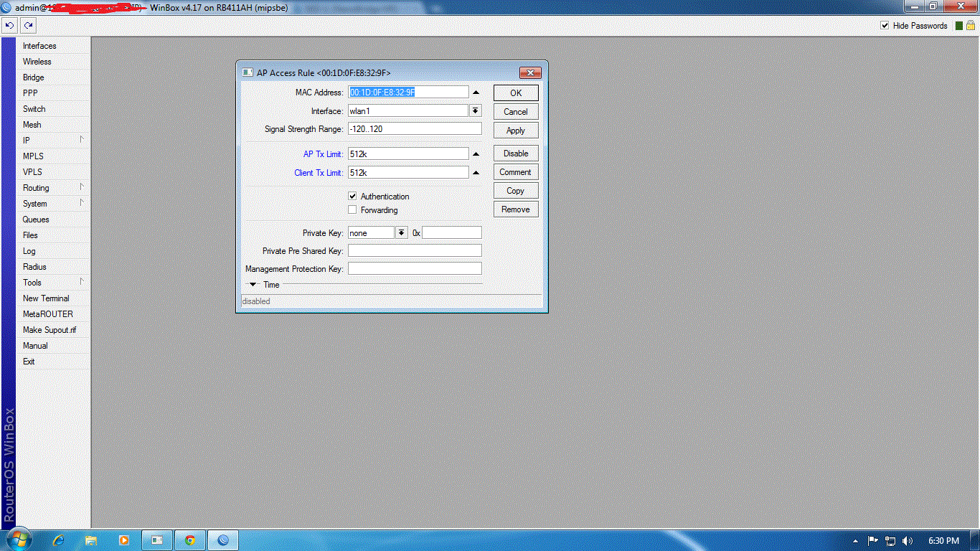The height and width of the screenshot is (551, 980).
Task: Open the Wireless menu item
Action: click(x=54, y=62)
